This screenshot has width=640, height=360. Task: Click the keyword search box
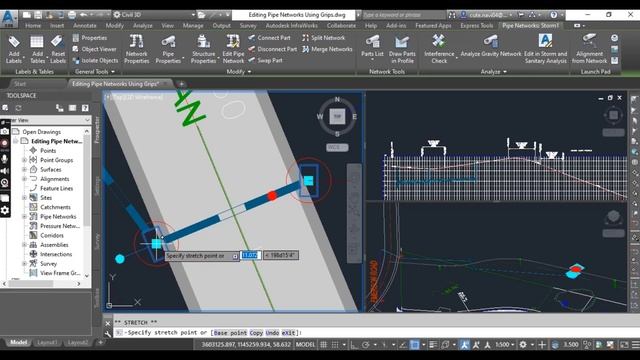point(403,15)
